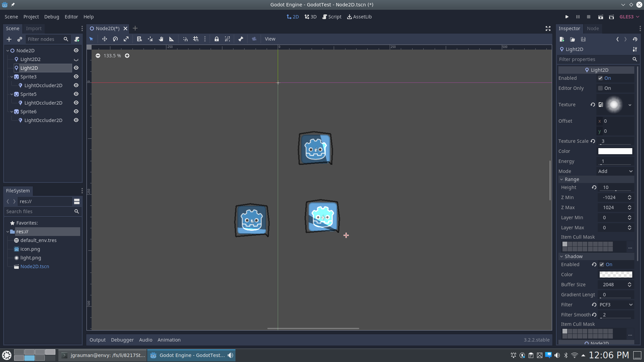Screen dimensions: 644x362
Task: Open the Debug menu
Action: coord(51,17)
